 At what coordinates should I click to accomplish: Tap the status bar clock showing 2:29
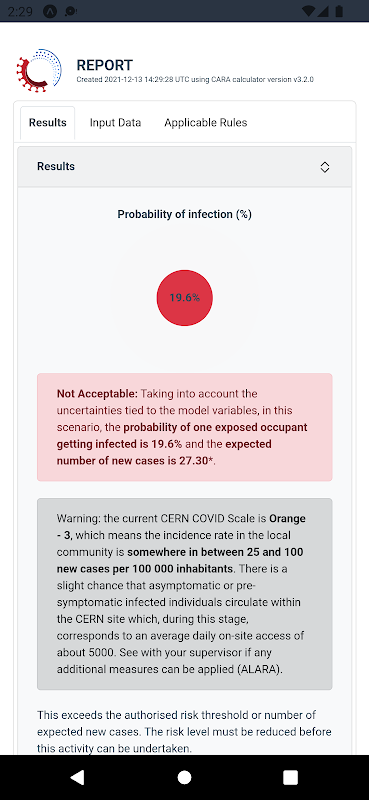[x=21, y=12]
